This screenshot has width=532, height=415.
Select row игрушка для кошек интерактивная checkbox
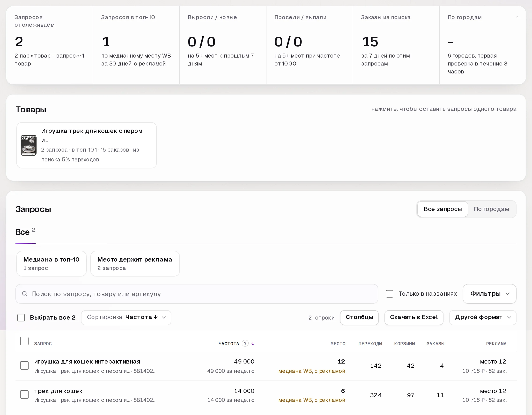[24, 365]
